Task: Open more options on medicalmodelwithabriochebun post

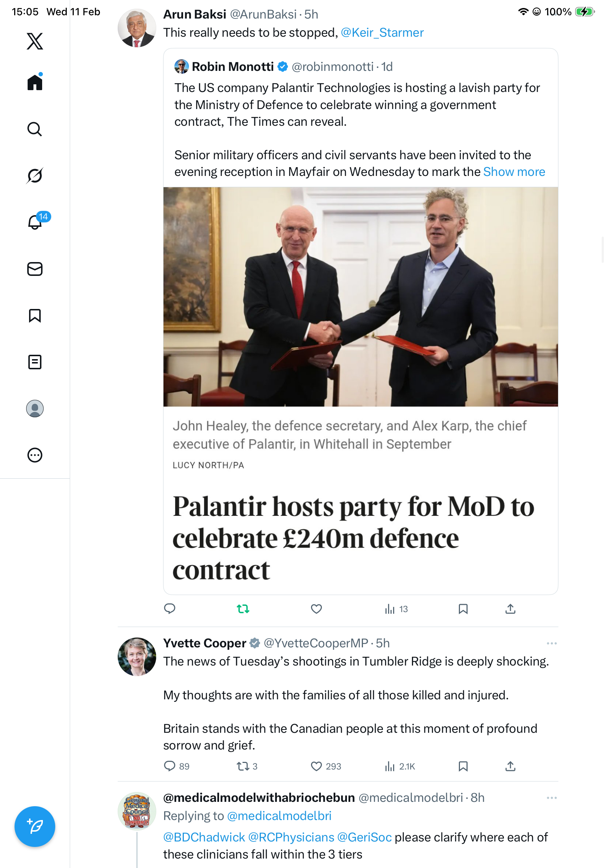Action: coord(552,798)
